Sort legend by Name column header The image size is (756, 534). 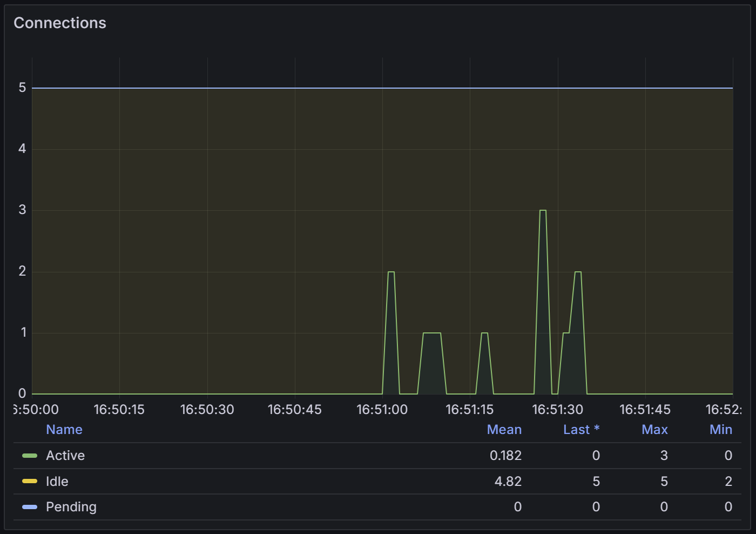pos(64,430)
